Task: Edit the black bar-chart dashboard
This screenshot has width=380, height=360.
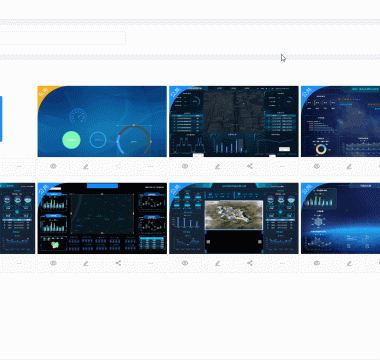Action: [86, 263]
